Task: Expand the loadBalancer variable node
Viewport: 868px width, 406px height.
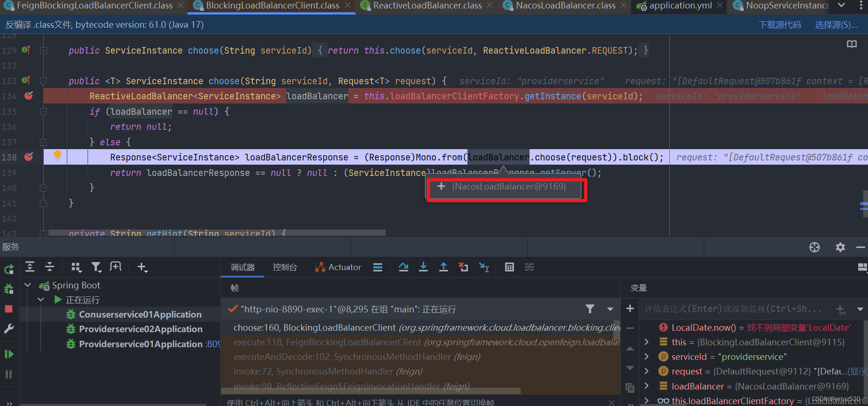Action: point(647,386)
